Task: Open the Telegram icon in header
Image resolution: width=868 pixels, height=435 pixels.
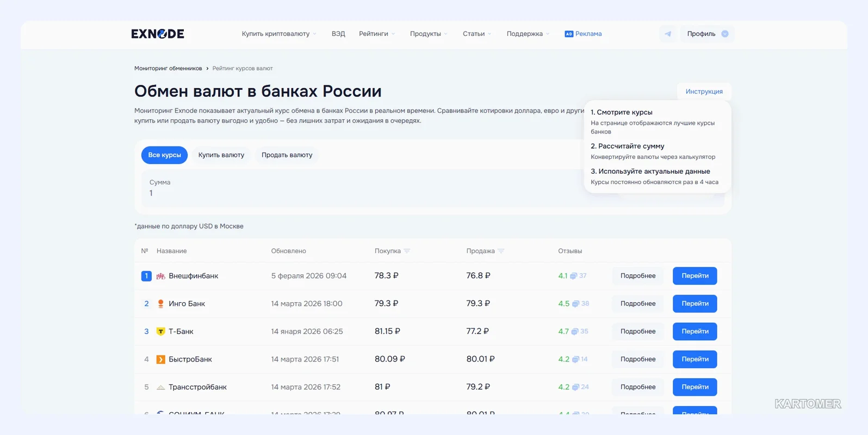Action: pos(668,34)
